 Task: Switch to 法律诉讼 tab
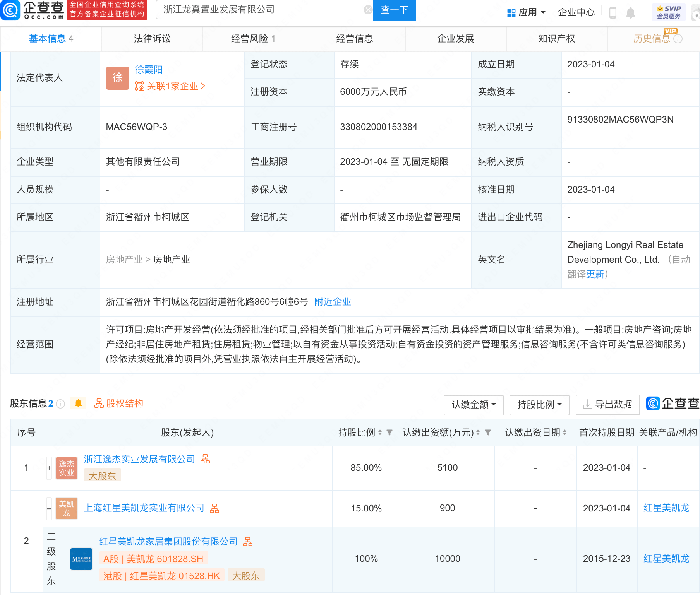[x=152, y=39]
